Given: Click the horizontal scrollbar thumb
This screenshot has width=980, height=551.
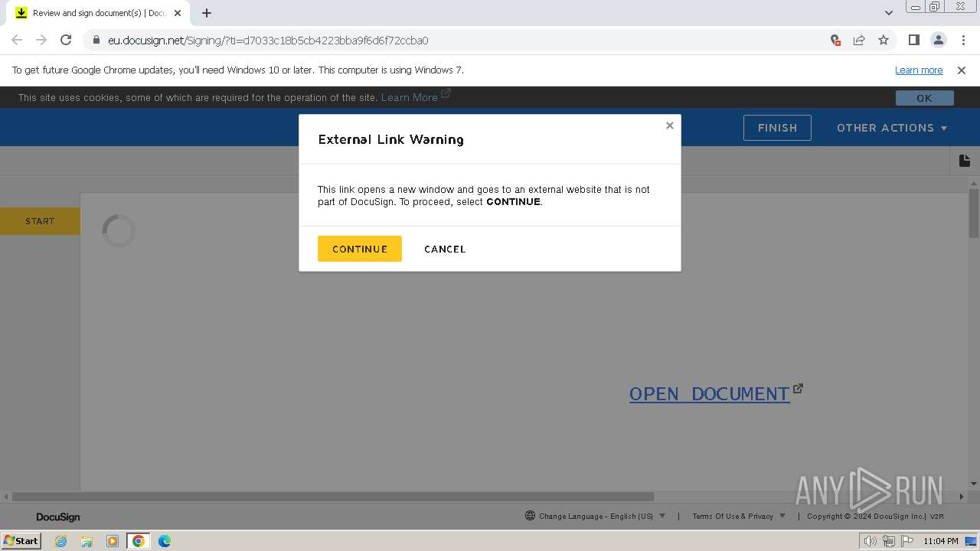Looking at the screenshot, I should click(x=333, y=497).
